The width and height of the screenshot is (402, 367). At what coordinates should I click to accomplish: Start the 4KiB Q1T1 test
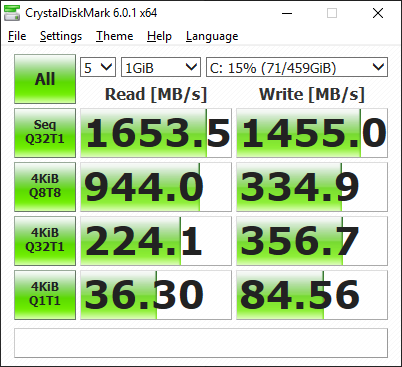[x=45, y=295]
